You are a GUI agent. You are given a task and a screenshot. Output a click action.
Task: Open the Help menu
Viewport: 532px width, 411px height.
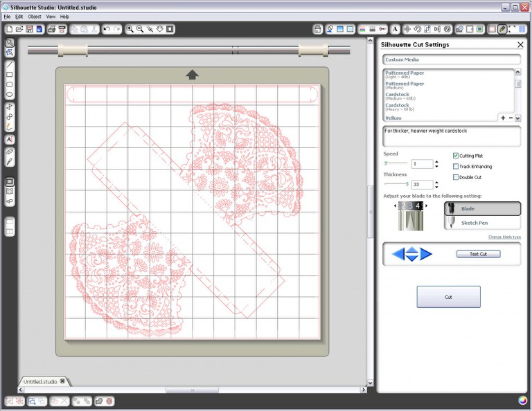point(64,17)
